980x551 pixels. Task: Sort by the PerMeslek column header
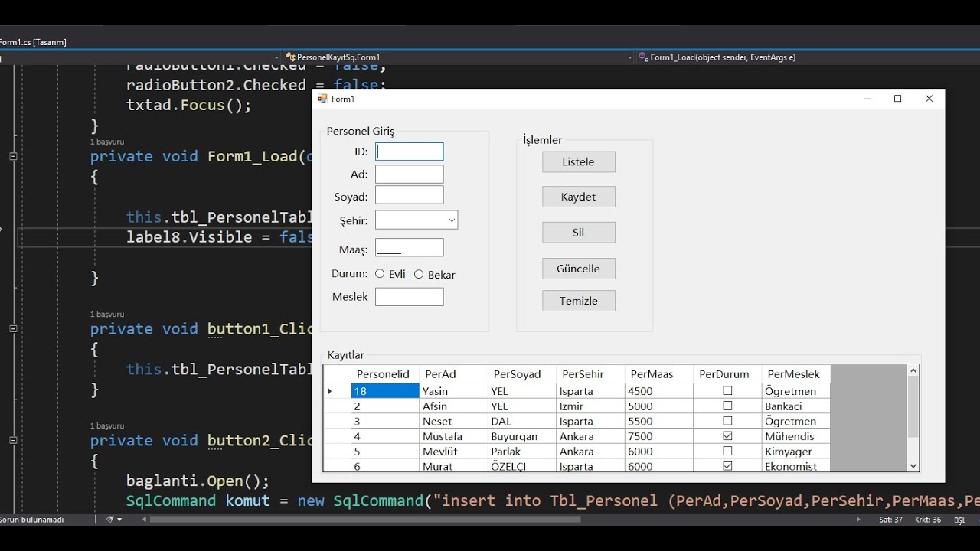point(796,374)
